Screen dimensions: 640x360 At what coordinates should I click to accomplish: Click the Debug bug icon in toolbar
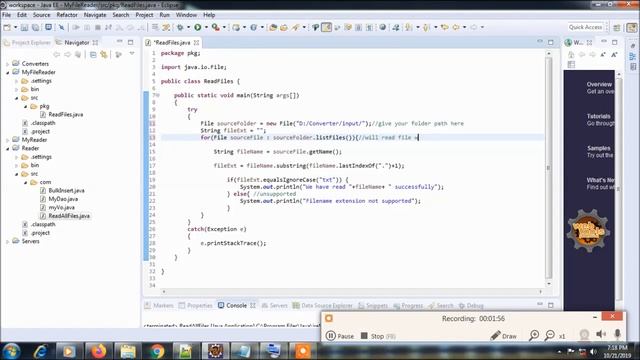(x=180, y=27)
